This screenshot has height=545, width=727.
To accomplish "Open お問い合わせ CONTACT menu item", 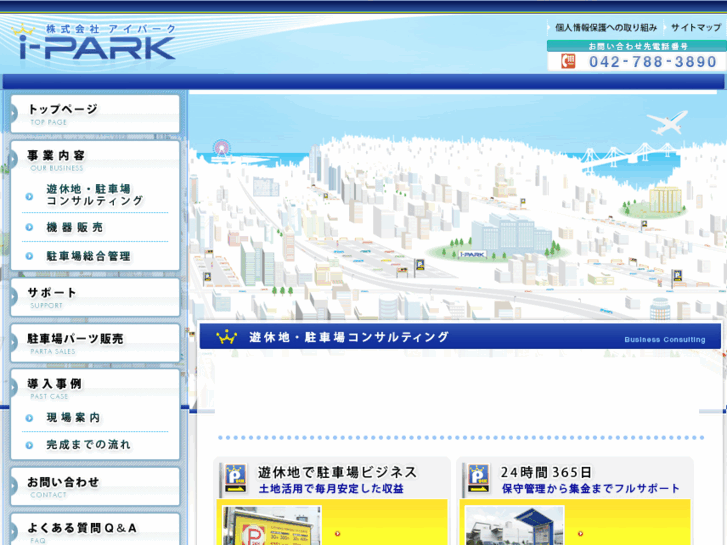I will click(x=95, y=487).
